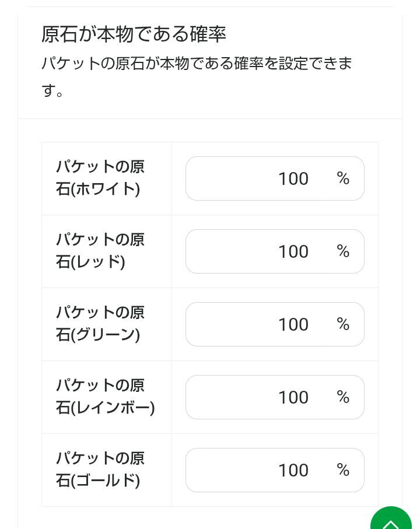Click the パケットの原石(ゴールド) row label
This screenshot has height=529, width=420.
coord(100,470)
